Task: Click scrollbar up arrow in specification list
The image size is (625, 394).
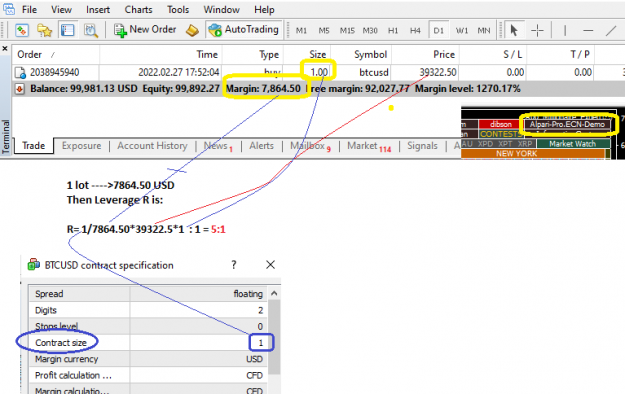Action: click(x=274, y=294)
